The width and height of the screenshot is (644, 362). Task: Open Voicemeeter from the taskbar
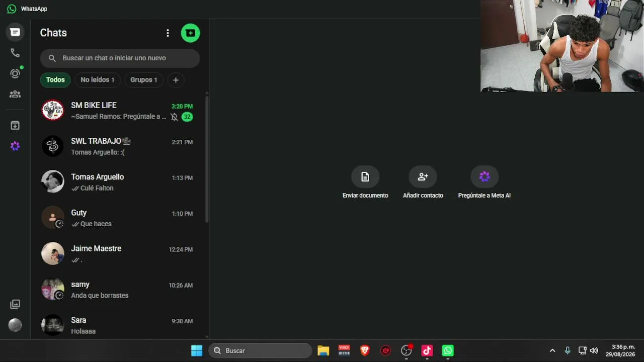point(344,350)
